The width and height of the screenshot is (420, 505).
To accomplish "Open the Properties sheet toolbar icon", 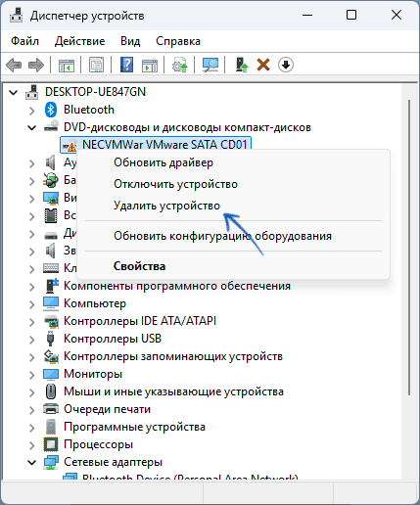I will (x=96, y=65).
